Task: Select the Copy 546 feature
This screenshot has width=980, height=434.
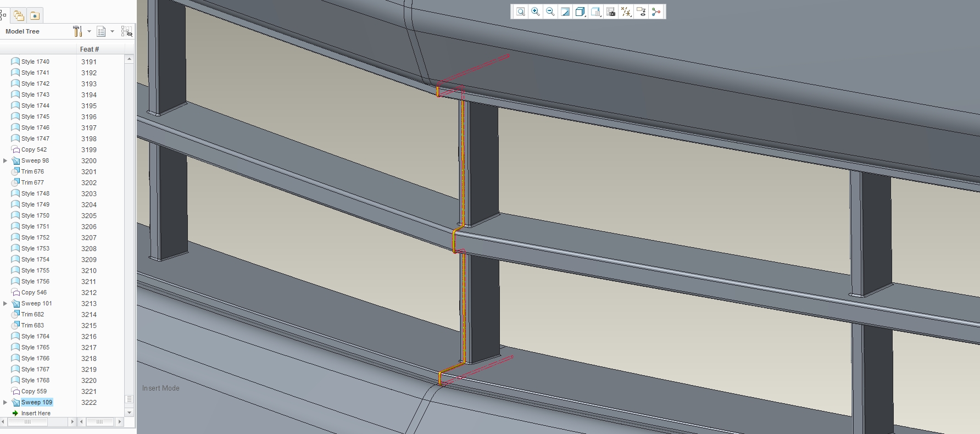Action: [x=34, y=292]
